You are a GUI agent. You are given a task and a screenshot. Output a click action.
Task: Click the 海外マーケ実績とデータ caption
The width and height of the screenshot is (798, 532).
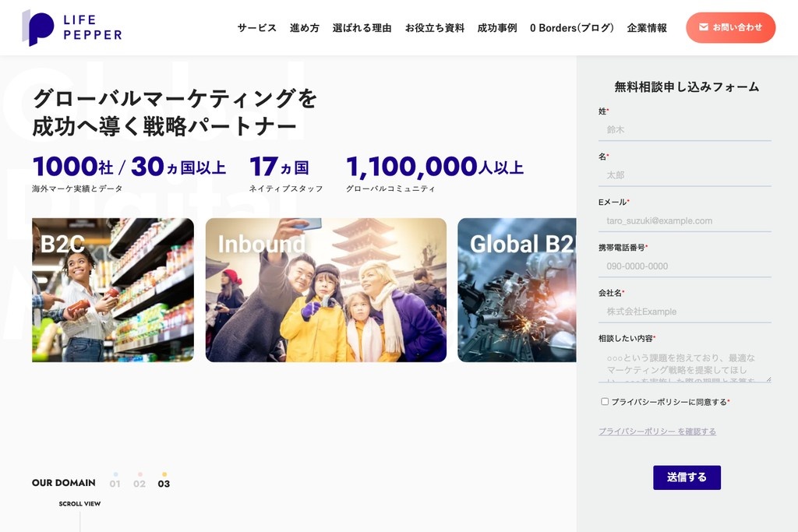[77, 188]
